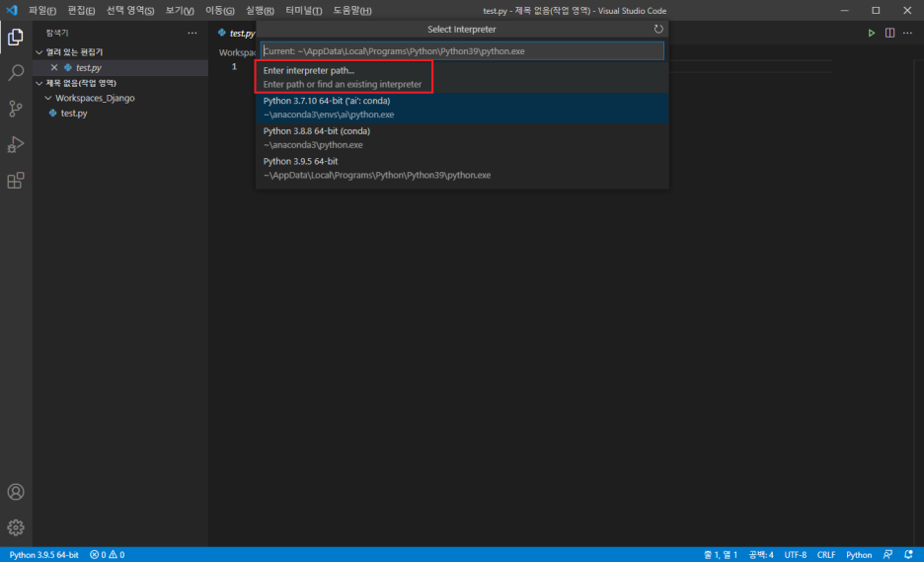Run Python file with play icon
Viewport: 924px width, 562px height.
tap(871, 33)
